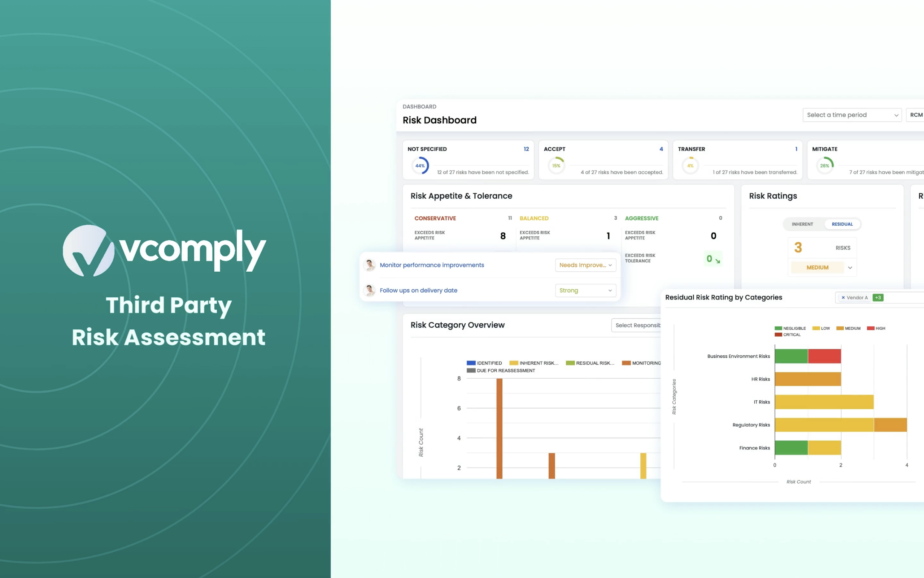Select the Aggressive appetite heading

click(x=641, y=218)
